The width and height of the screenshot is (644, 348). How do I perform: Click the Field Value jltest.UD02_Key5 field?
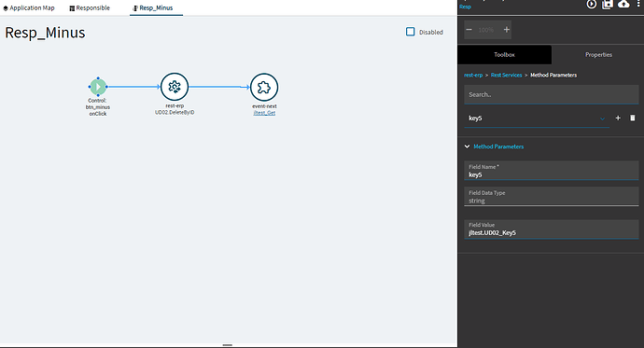coord(552,229)
